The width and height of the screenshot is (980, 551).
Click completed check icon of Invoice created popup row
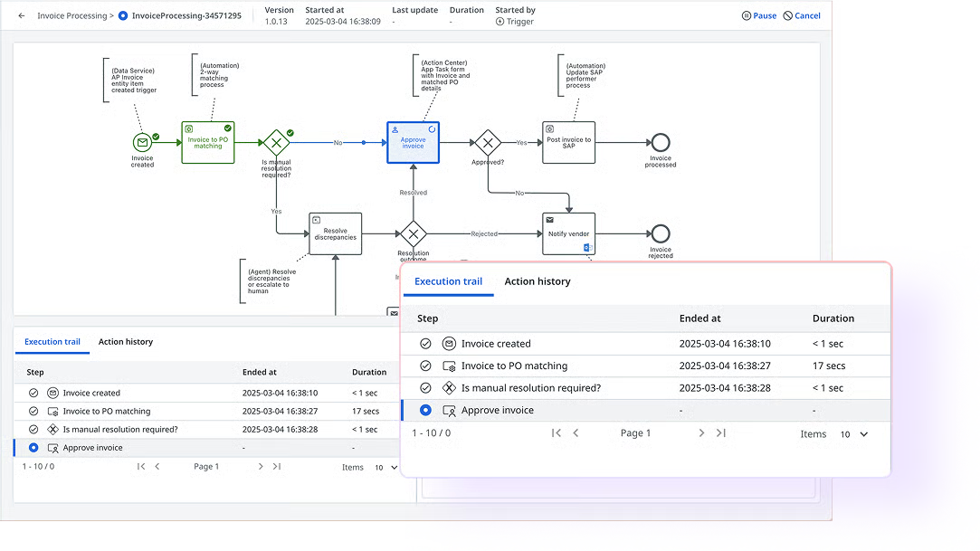click(x=425, y=344)
